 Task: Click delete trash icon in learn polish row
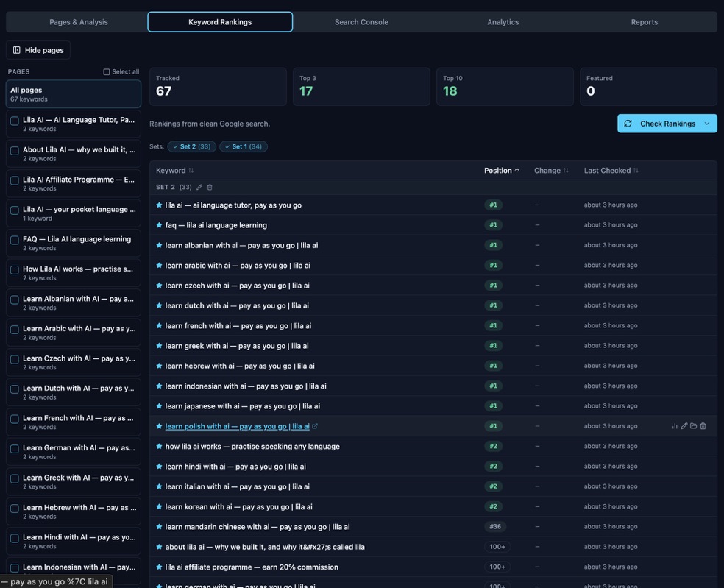703,426
